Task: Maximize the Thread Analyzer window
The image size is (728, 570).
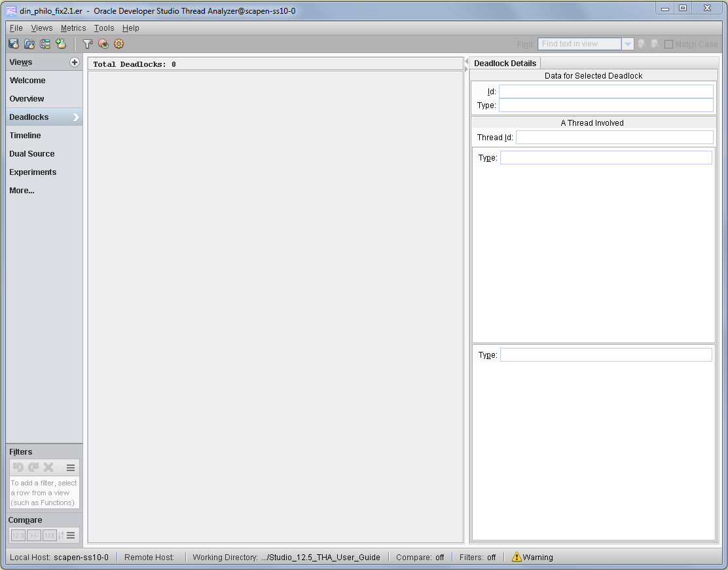Action: (x=683, y=8)
